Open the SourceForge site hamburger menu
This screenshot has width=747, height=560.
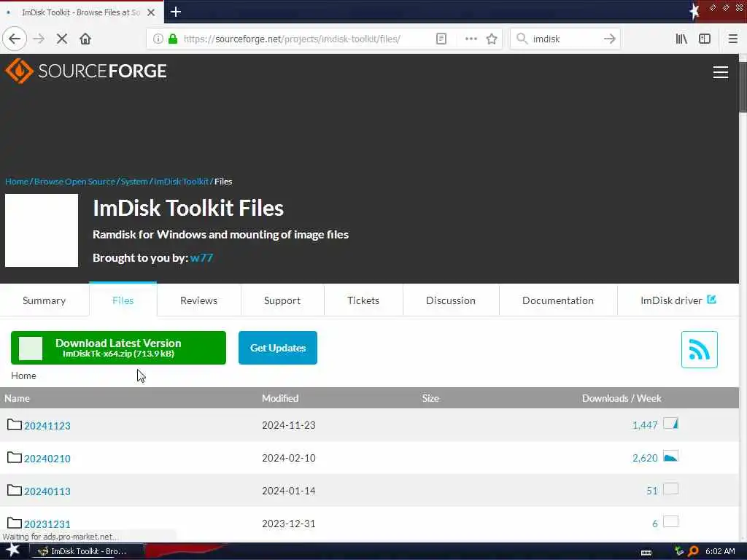(720, 72)
